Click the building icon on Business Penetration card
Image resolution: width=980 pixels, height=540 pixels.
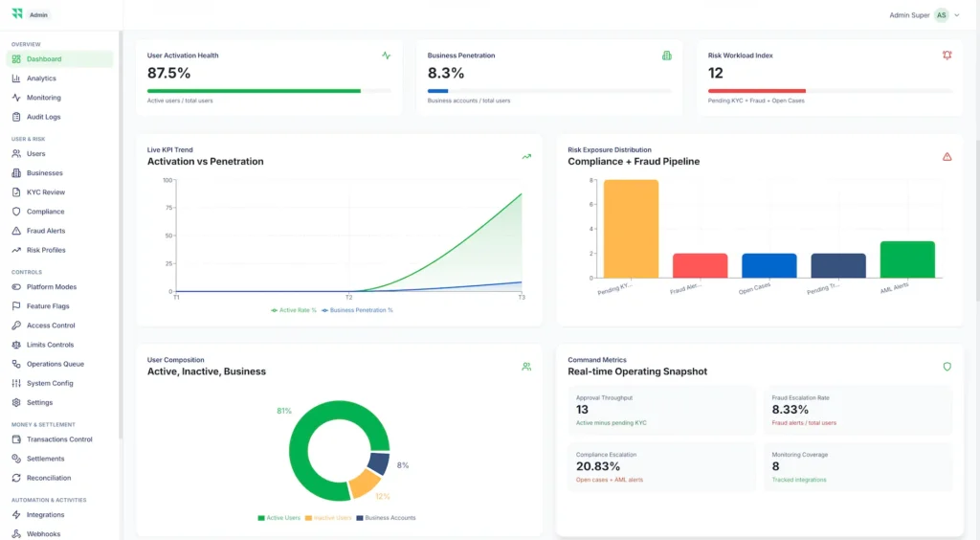[667, 56]
